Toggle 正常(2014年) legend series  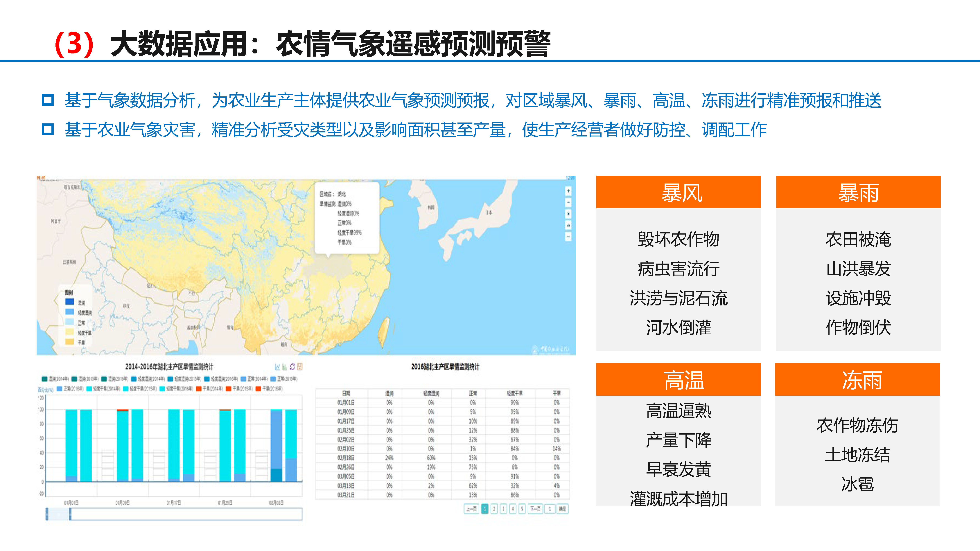click(x=254, y=379)
